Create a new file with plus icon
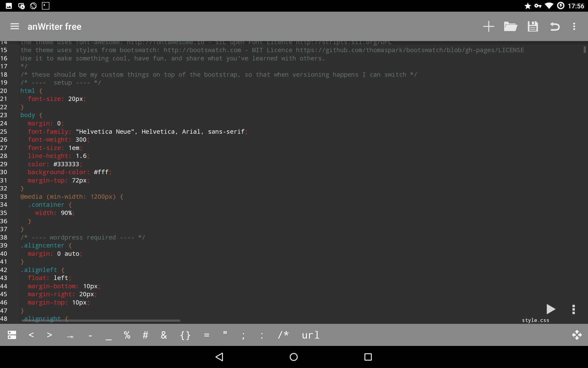Screen dimensions: 588x368 click(488, 26)
